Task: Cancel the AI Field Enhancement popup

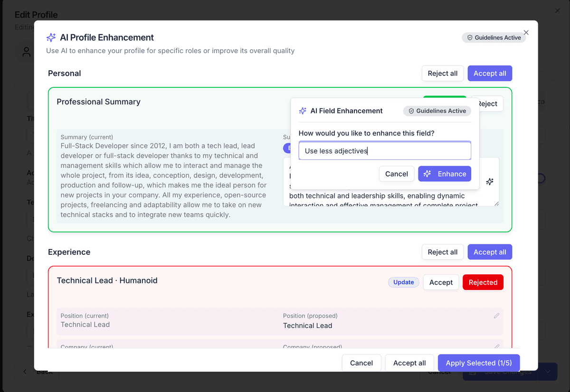Action: [396, 174]
